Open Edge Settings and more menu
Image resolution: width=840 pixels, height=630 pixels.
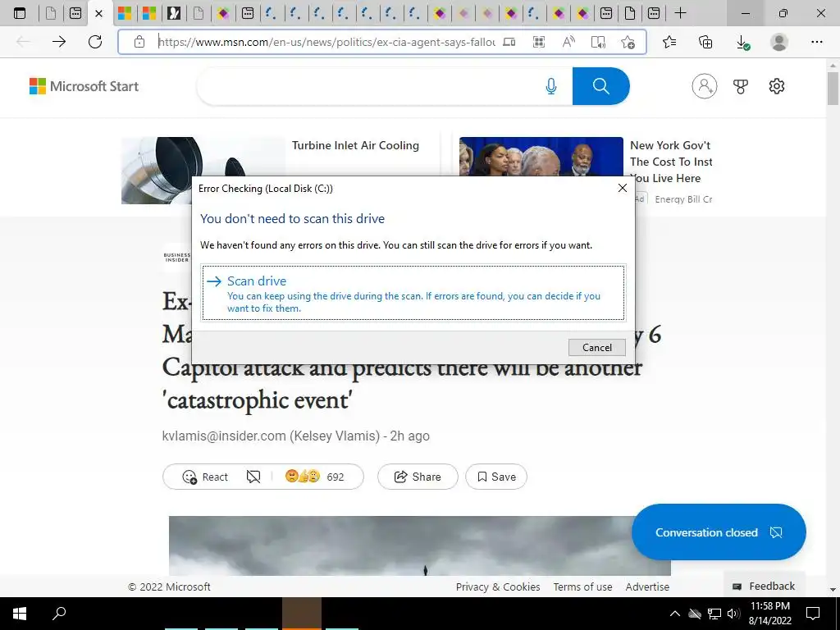tap(816, 42)
